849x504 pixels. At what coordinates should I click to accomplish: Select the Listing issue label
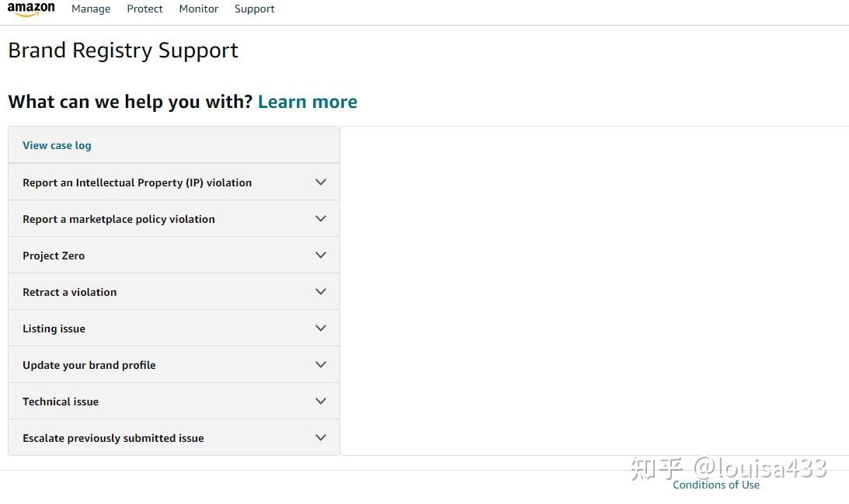point(54,328)
